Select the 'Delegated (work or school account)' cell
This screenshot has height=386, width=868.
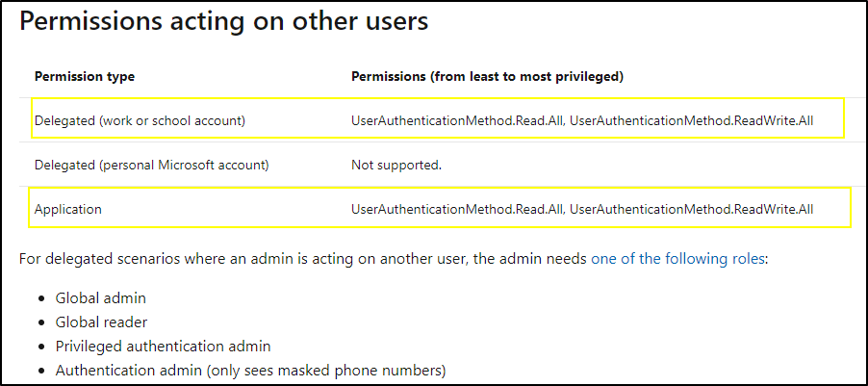140,120
